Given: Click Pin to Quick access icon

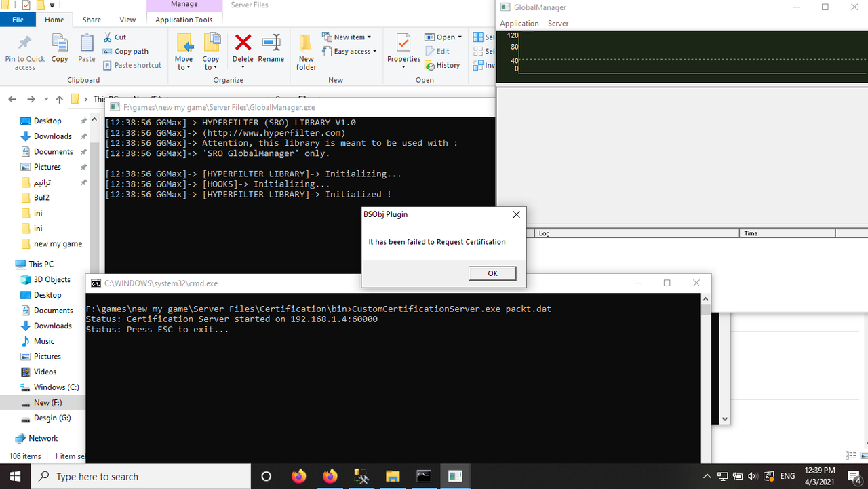Looking at the screenshot, I should pyautogui.click(x=24, y=43).
